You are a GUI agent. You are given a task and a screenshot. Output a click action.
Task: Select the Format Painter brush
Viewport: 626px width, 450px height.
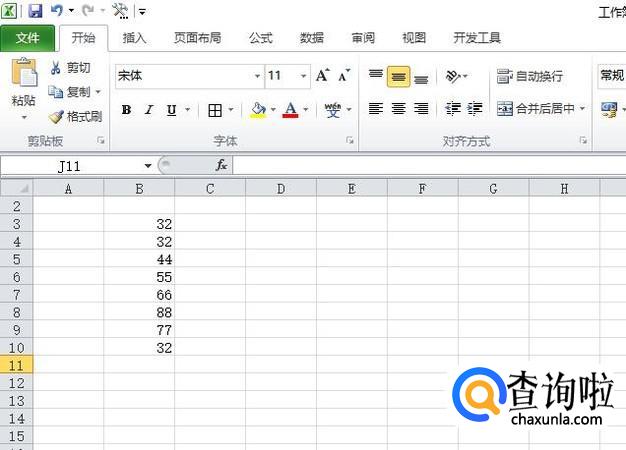point(76,117)
